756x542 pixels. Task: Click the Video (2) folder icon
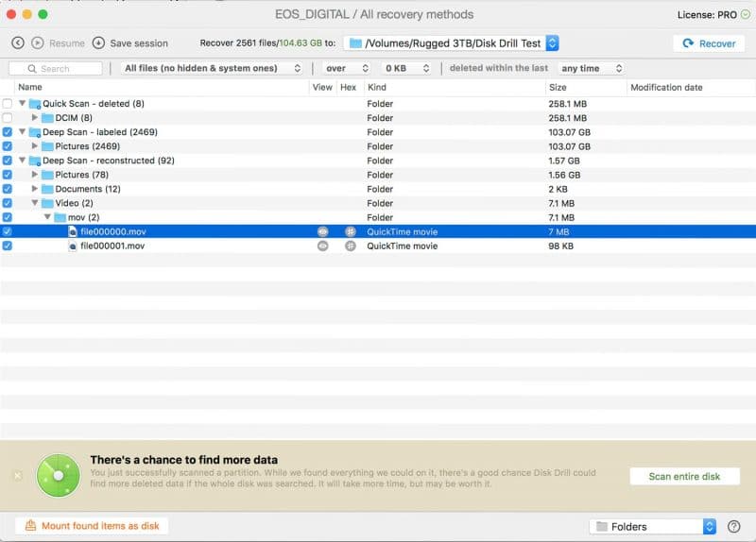pyautogui.click(x=47, y=203)
